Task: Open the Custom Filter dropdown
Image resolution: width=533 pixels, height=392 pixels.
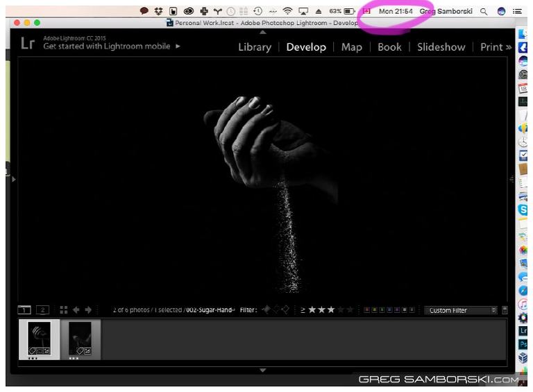Action: coord(462,310)
